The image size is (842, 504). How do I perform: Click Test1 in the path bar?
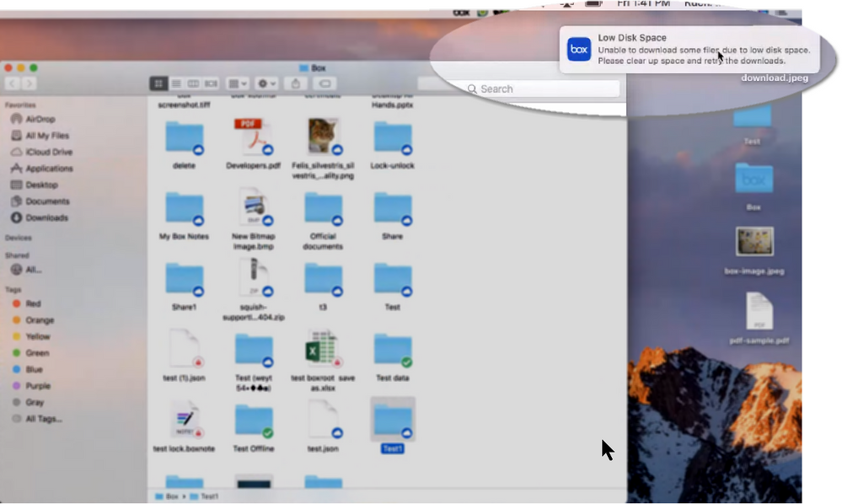205,496
